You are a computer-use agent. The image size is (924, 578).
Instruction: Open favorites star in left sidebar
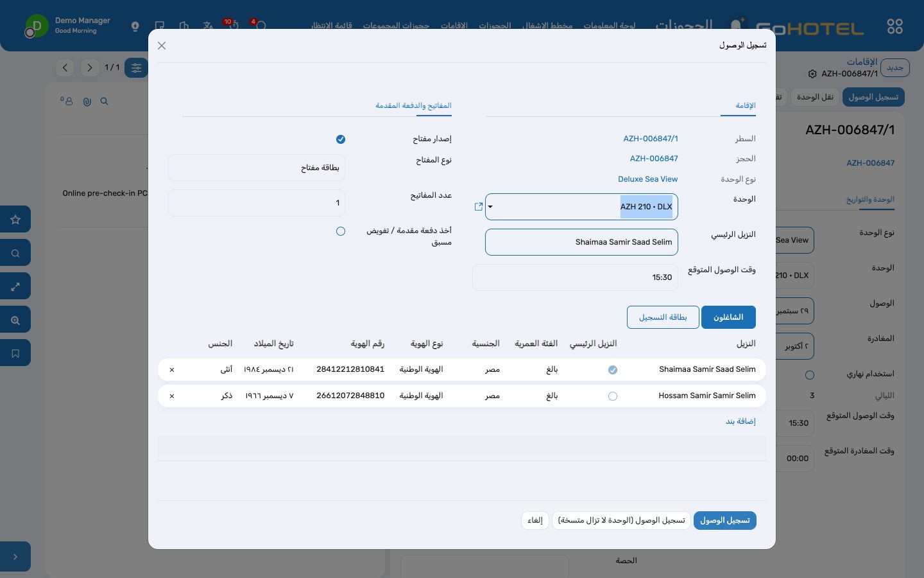(x=15, y=220)
